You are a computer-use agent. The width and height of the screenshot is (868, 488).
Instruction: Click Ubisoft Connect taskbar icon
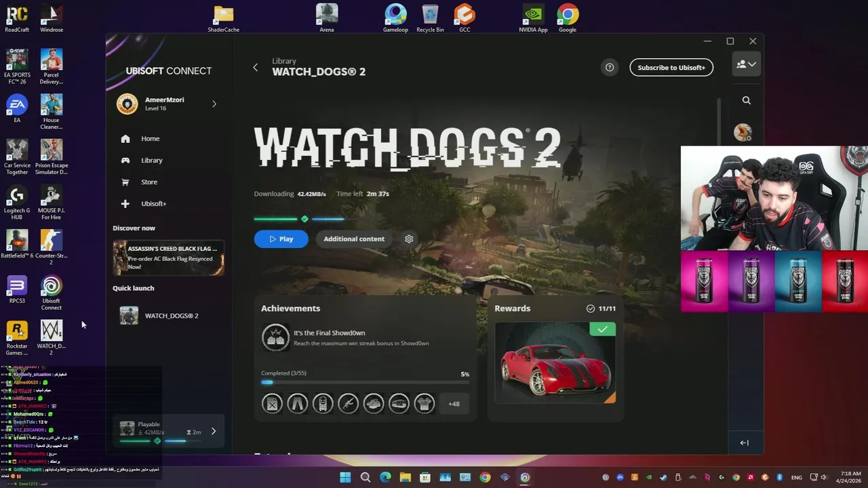coord(525,477)
